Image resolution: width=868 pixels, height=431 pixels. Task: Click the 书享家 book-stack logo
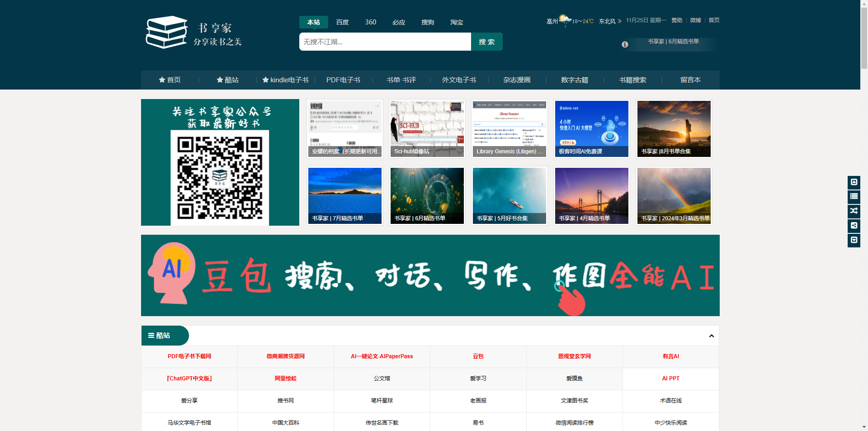tap(166, 32)
